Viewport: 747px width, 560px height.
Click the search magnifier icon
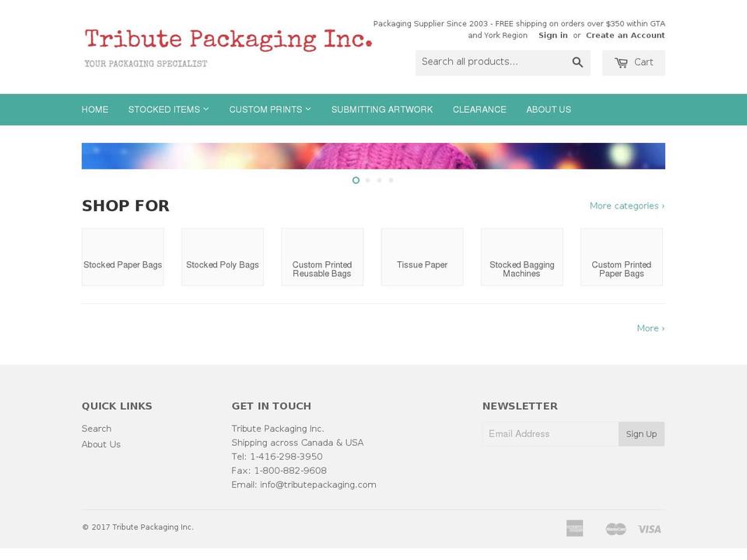(577, 61)
